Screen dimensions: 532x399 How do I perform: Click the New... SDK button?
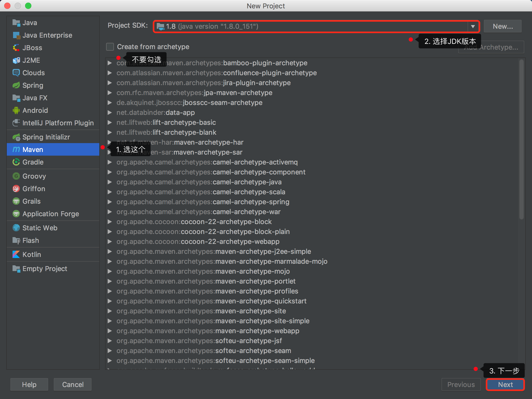point(502,26)
